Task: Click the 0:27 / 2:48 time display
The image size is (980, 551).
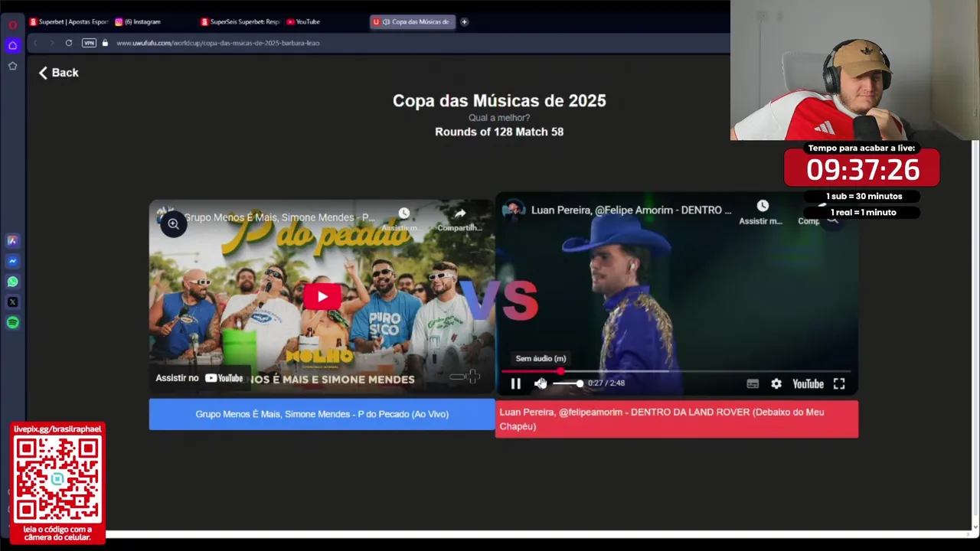Action: [606, 383]
